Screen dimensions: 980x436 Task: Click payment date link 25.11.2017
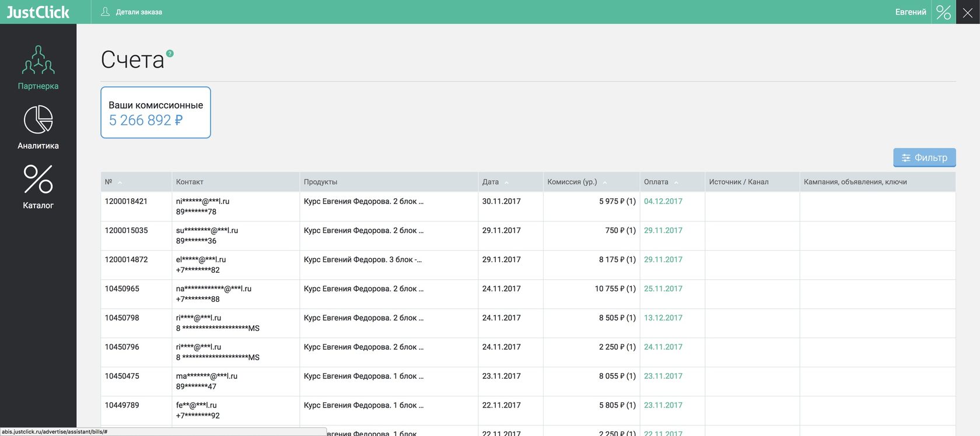663,289
